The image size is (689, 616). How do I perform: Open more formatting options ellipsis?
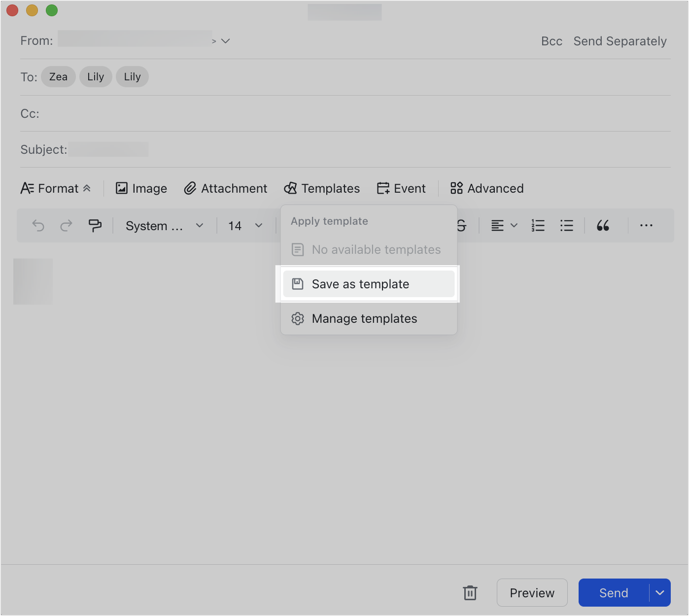[x=646, y=226]
